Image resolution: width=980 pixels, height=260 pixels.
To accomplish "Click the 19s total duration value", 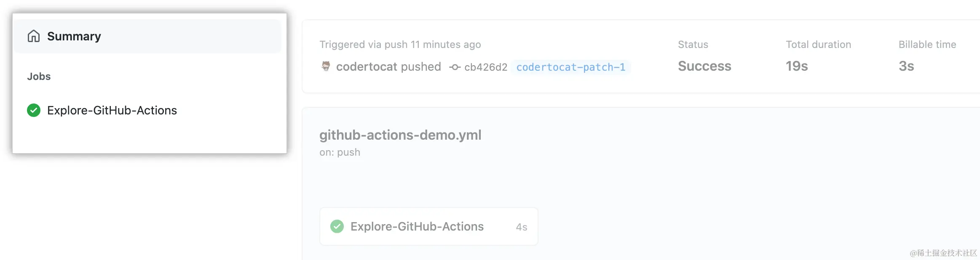I will pyautogui.click(x=797, y=66).
